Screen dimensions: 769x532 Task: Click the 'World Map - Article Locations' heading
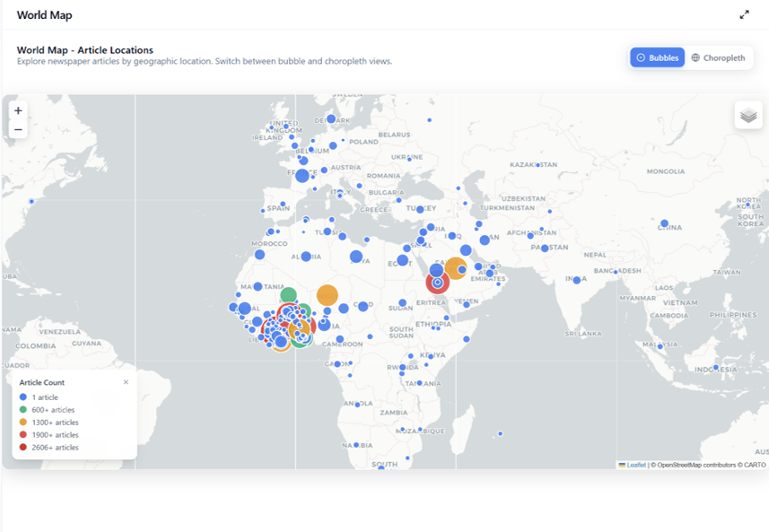point(85,50)
